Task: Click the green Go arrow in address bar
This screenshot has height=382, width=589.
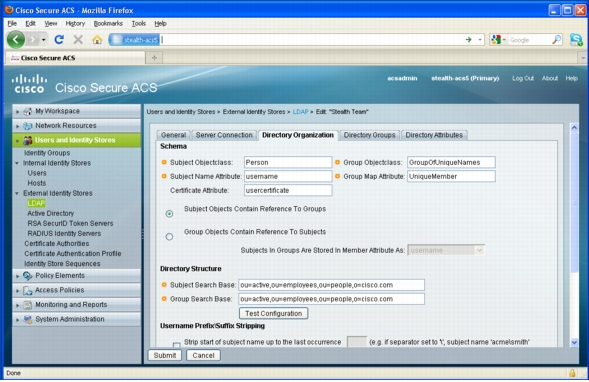Action: click(468, 39)
